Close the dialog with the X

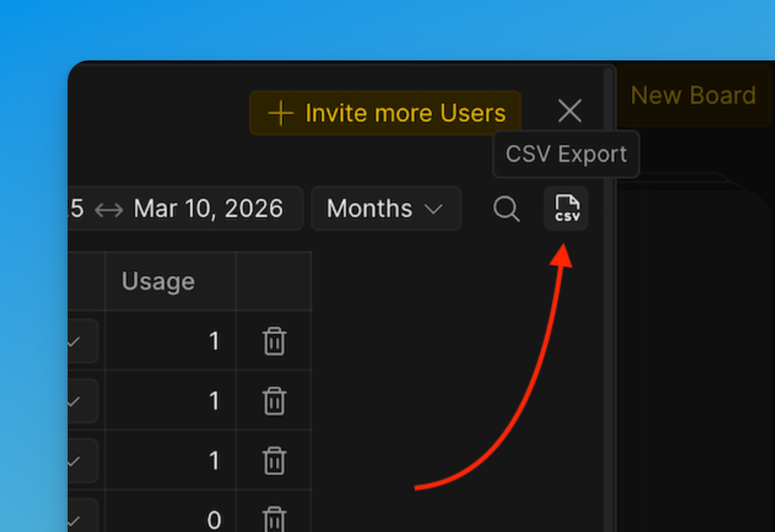pos(569,111)
